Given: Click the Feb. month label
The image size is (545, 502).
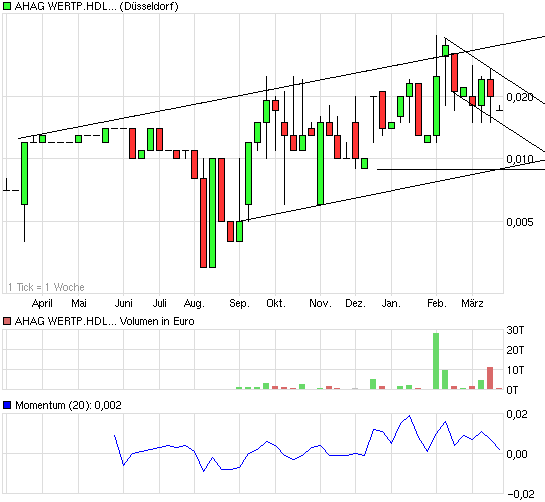Looking at the screenshot, I should pyautogui.click(x=437, y=303).
